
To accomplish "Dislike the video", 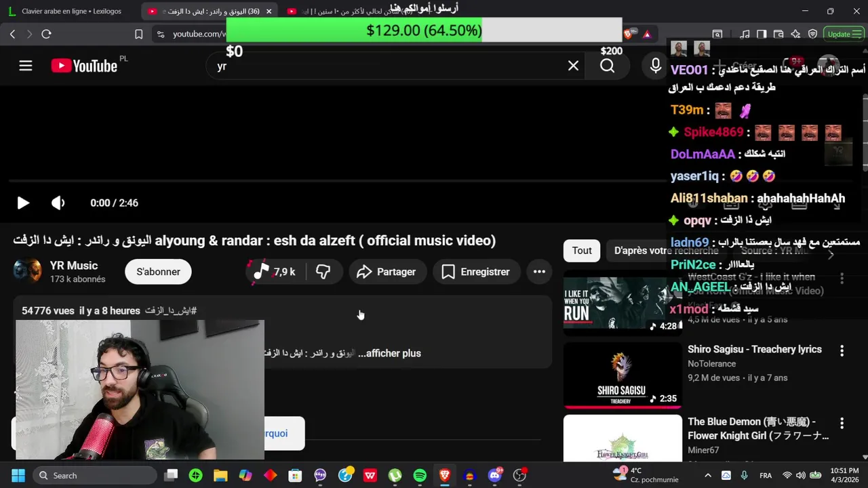I will (323, 272).
